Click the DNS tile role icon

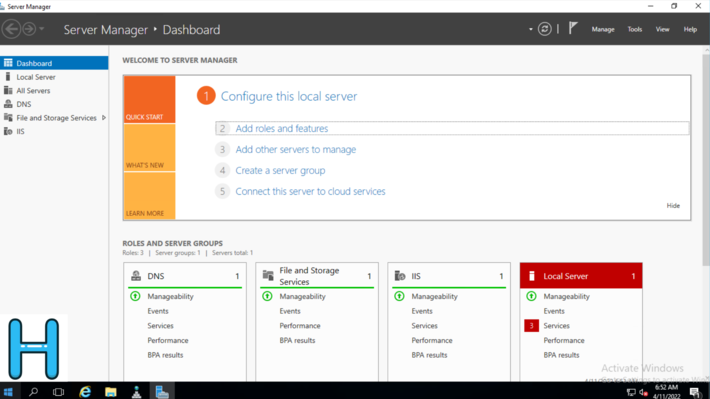coord(136,275)
